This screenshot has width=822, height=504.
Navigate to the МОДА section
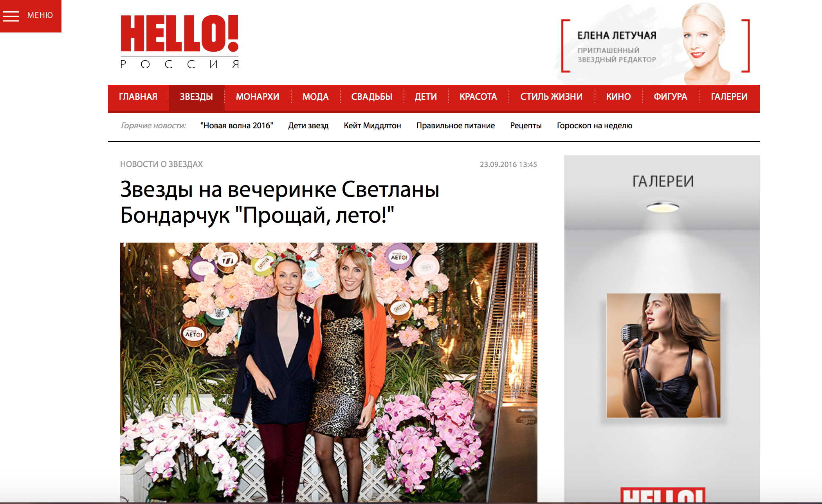315,97
